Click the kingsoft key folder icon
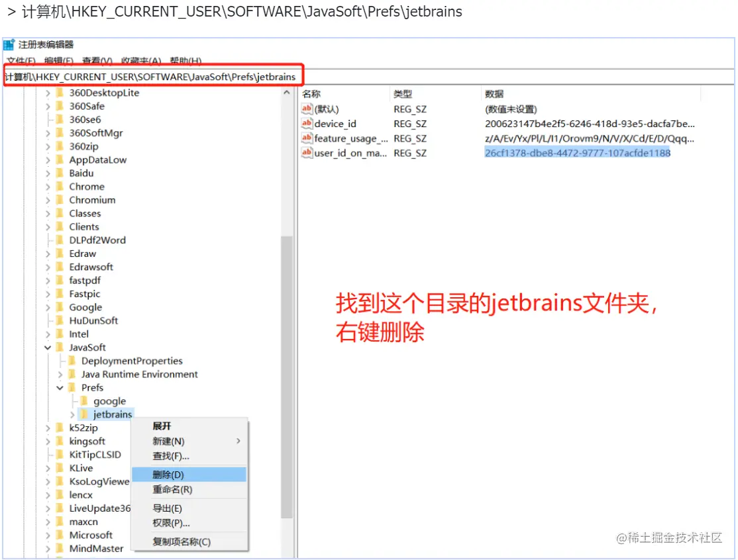 (60, 441)
